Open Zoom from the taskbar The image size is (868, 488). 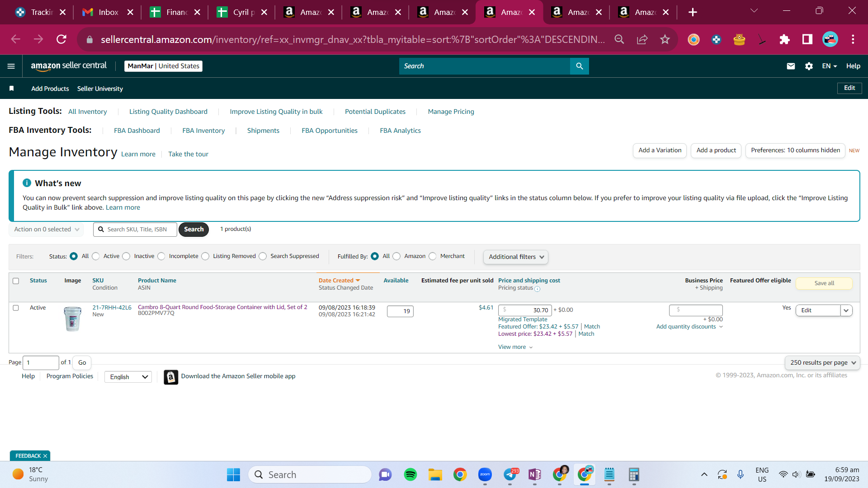click(x=485, y=474)
